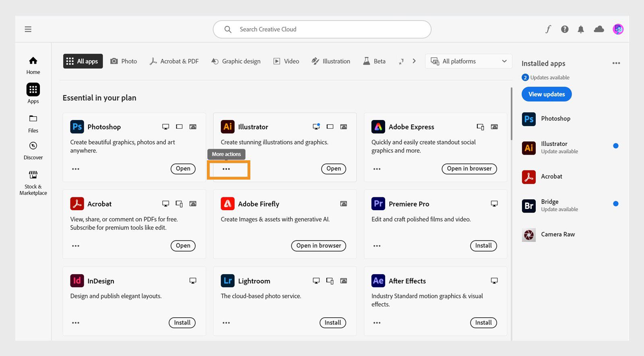Open InDesign card more actions
Image resolution: width=644 pixels, height=356 pixels.
(x=76, y=323)
